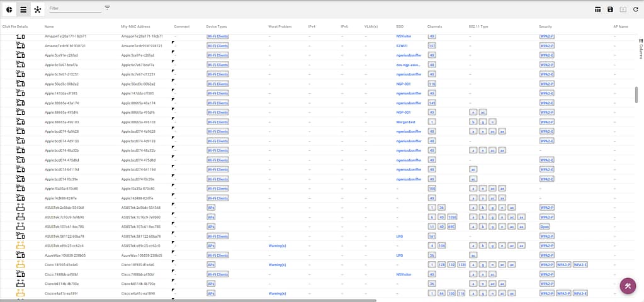Screen dimensions: 644x302
Task: Click the EZWIFI SSID link
Action: [x=402, y=46]
